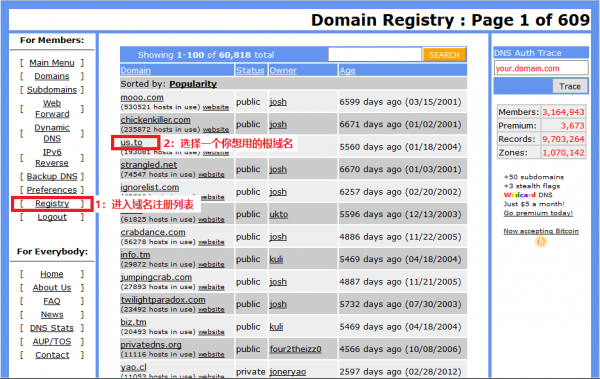Go to Subdomains in sidebar
The width and height of the screenshot is (600, 379).
click(52, 90)
